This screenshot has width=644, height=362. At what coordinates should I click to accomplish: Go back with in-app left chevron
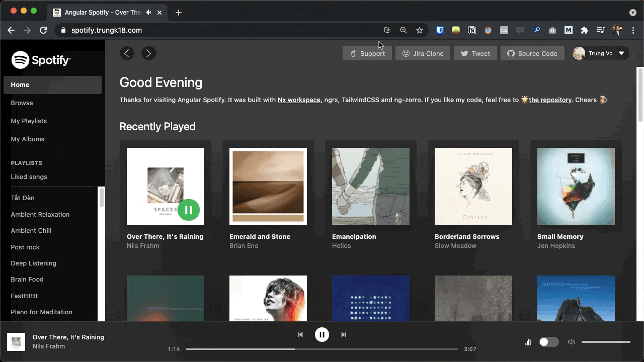[127, 53]
